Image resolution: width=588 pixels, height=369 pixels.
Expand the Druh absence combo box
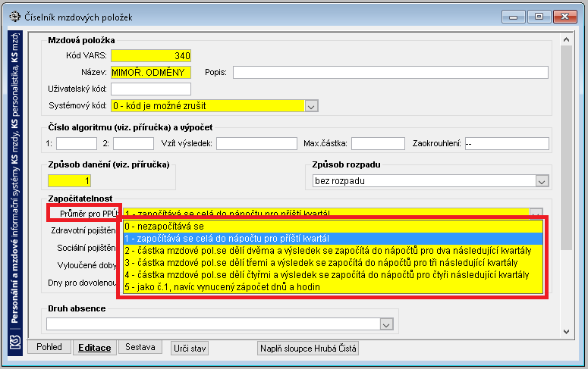point(386,324)
